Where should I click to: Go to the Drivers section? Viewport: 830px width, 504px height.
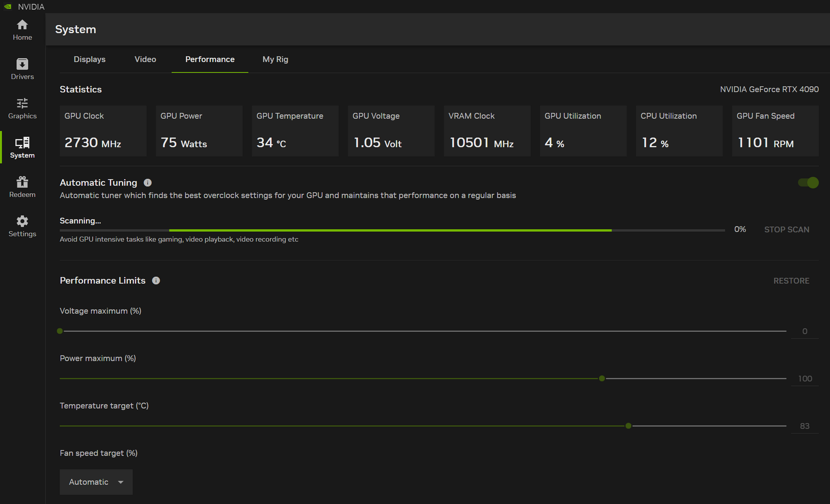pyautogui.click(x=22, y=69)
